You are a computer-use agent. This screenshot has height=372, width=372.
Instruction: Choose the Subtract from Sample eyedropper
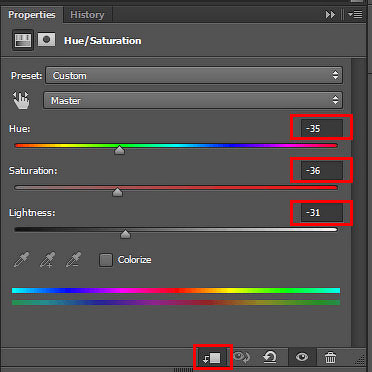click(73, 260)
